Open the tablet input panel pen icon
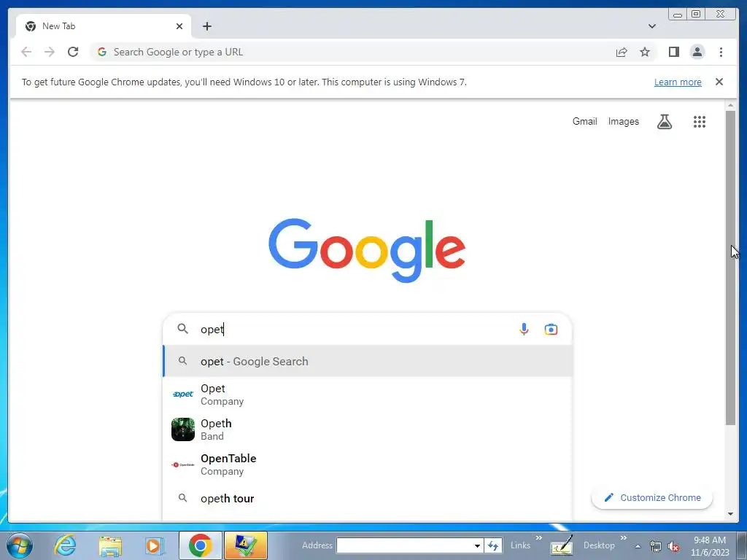Viewport: 747px width, 560px height. pyautogui.click(x=561, y=545)
